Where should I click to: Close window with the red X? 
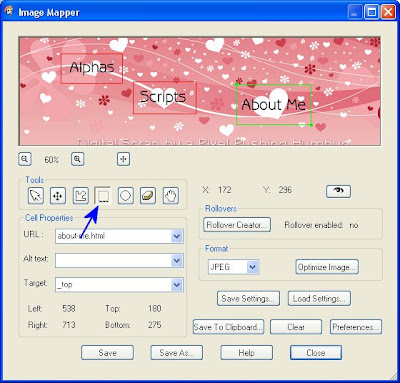click(x=388, y=13)
